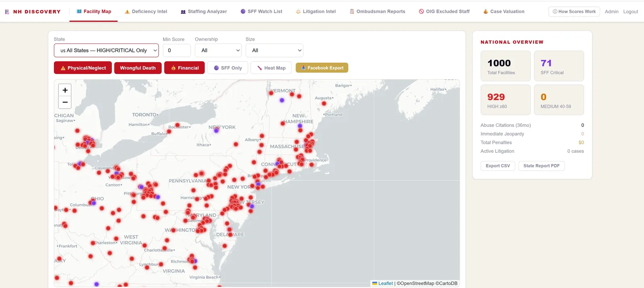Click the 'Active Litigation' row label
644x288 pixels.
point(497,151)
